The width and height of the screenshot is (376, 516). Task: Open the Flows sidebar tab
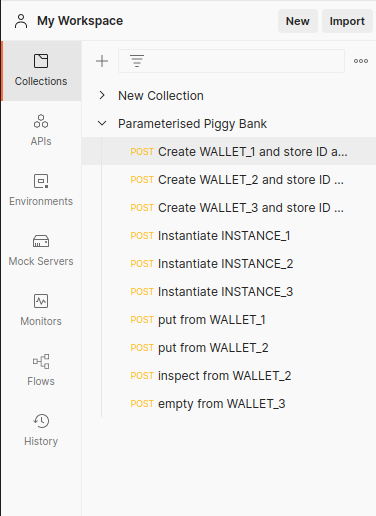[x=41, y=371]
